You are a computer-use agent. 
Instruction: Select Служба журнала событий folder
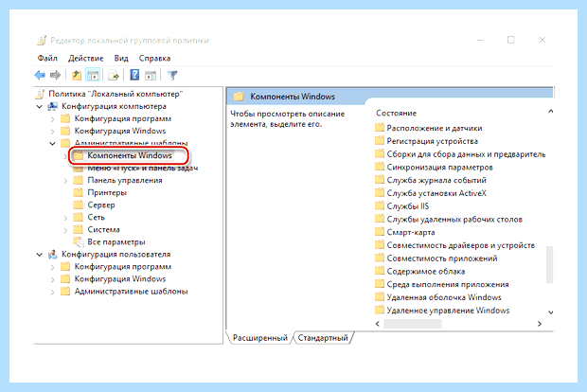436,180
